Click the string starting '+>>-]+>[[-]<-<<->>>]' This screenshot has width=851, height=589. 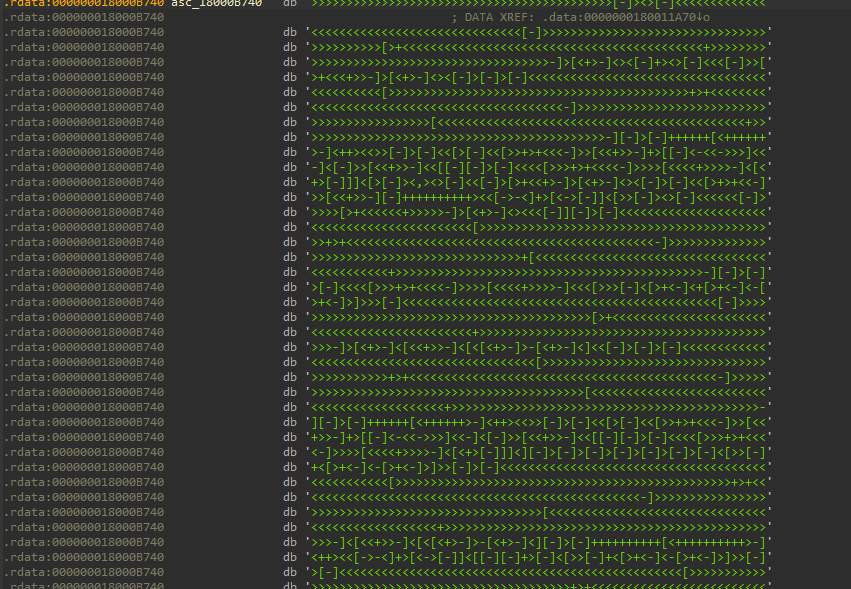538,438
